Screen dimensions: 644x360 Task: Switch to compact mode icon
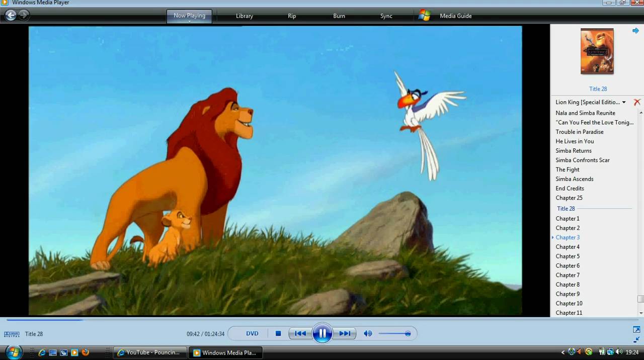point(636,340)
